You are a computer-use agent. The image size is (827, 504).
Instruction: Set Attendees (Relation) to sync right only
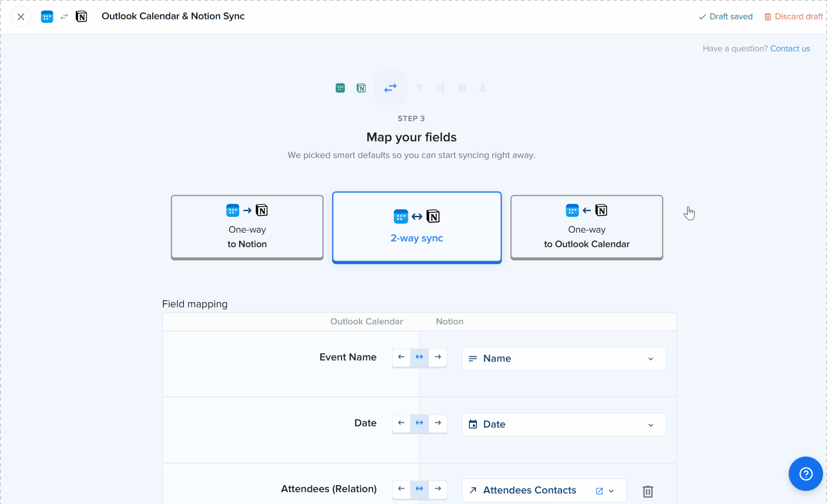click(x=438, y=489)
